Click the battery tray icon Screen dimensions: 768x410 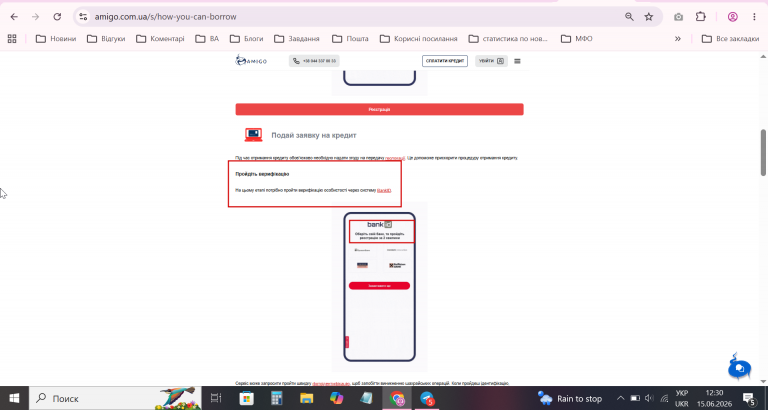point(635,398)
